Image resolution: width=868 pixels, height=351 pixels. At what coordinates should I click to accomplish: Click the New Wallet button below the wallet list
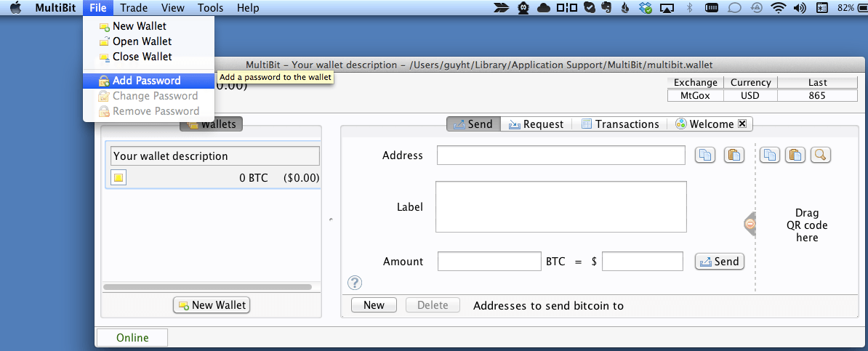[x=212, y=305]
